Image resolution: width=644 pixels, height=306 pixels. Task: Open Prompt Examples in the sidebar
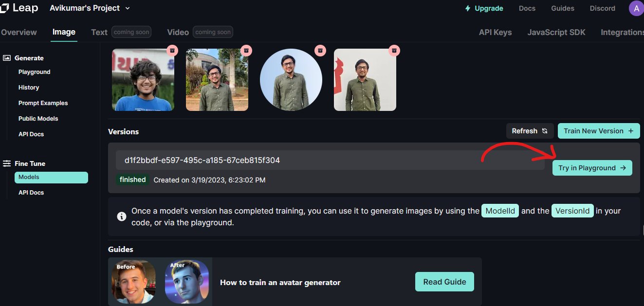pos(43,103)
